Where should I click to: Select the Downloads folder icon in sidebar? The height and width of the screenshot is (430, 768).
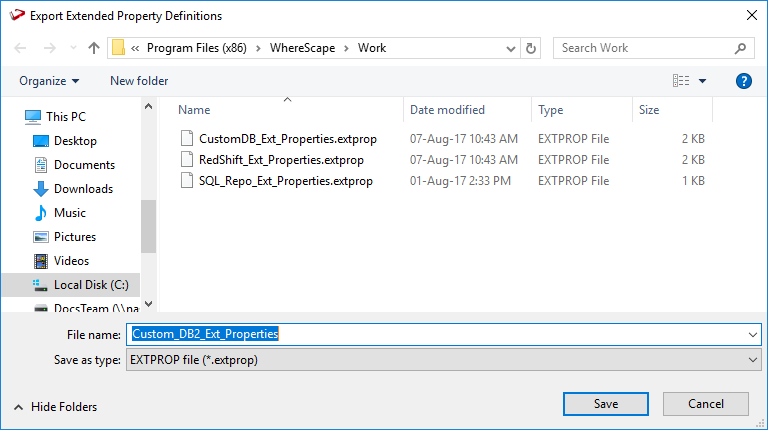[41, 189]
